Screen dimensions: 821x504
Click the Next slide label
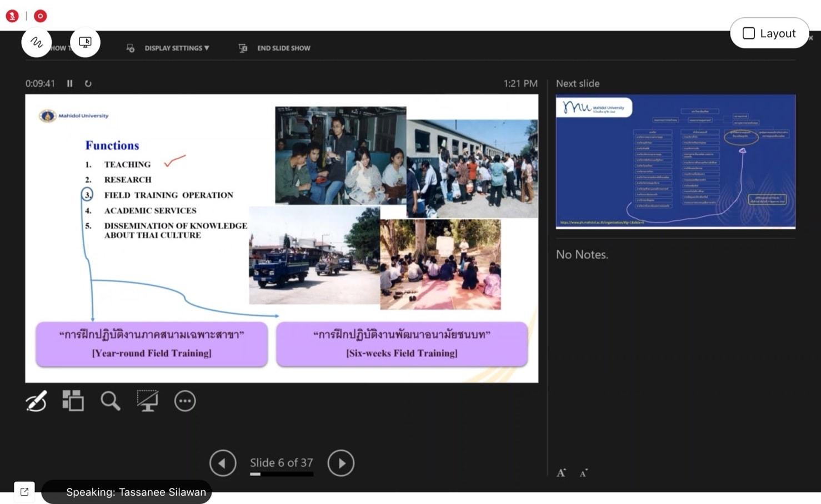[578, 83]
